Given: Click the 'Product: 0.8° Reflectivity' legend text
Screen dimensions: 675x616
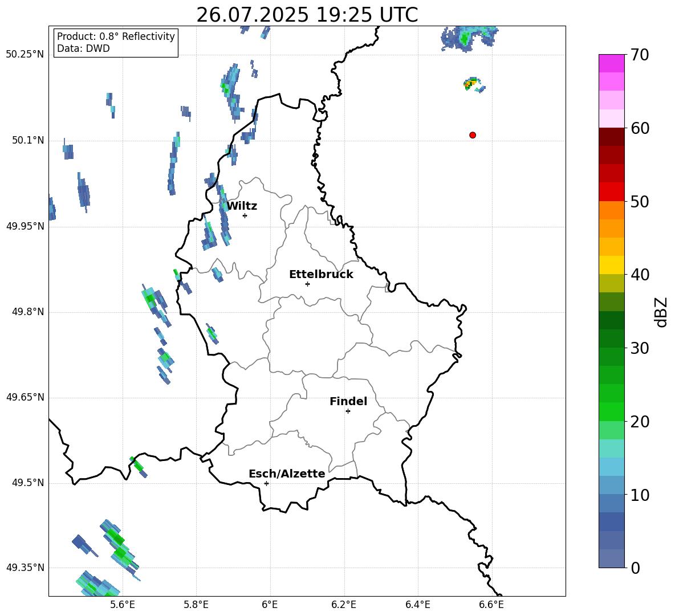Looking at the screenshot, I should [x=116, y=36].
